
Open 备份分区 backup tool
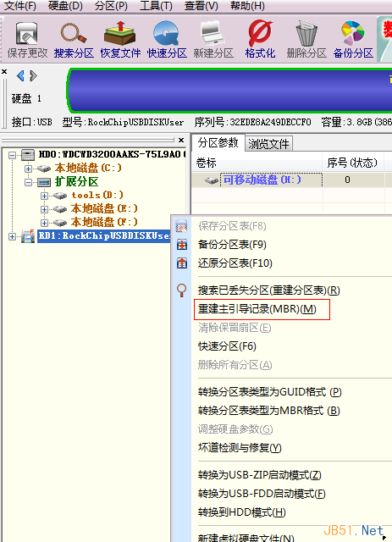coord(353,34)
